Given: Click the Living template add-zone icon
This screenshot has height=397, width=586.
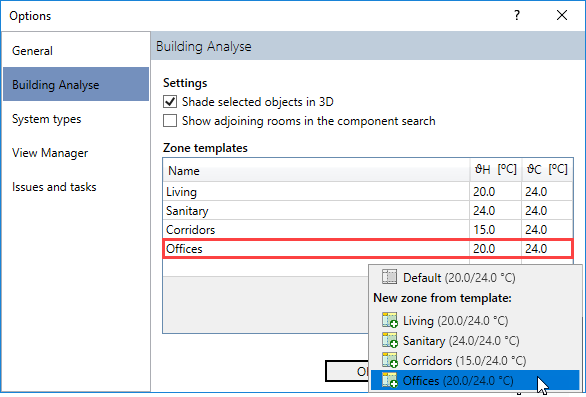Looking at the screenshot, I should (x=389, y=320).
